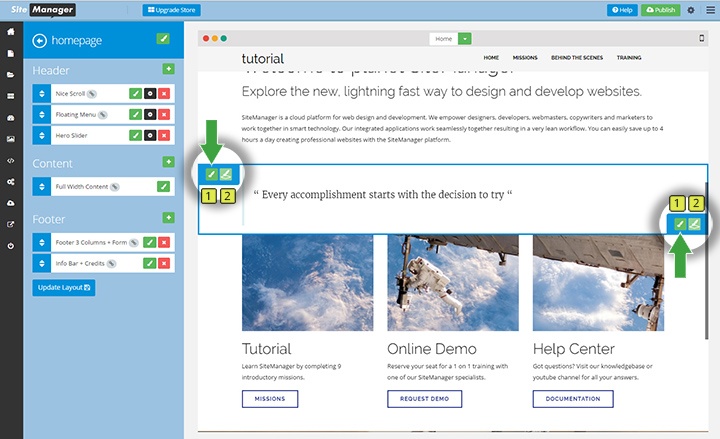This screenshot has height=439, width=720.
Task: Click the green edit button beside homepage title
Action: pos(163,39)
